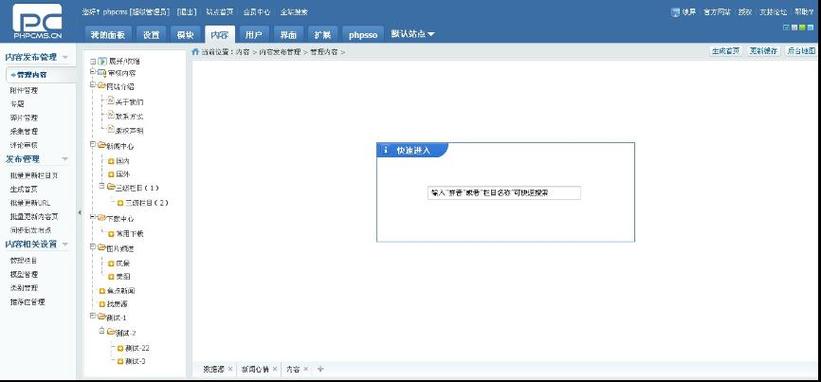Screen dimensions: 821x382
Task: Select the 找资源 tree row
Action: (114, 304)
